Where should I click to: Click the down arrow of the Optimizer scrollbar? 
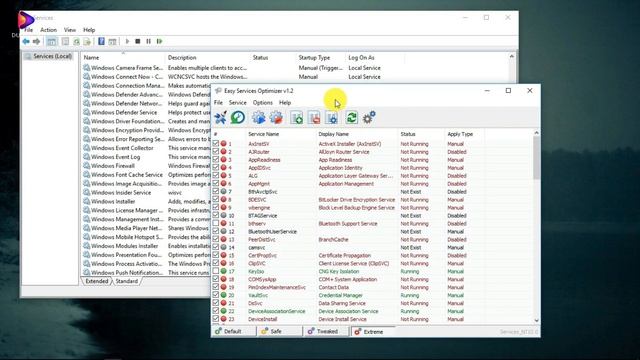pos(536,320)
